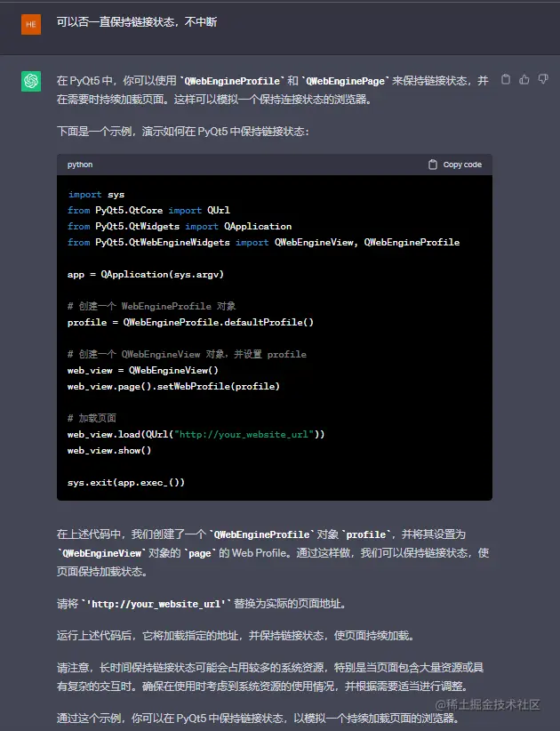The height and width of the screenshot is (731, 560).
Task: Give the response a thumbs down
Action: [543, 80]
